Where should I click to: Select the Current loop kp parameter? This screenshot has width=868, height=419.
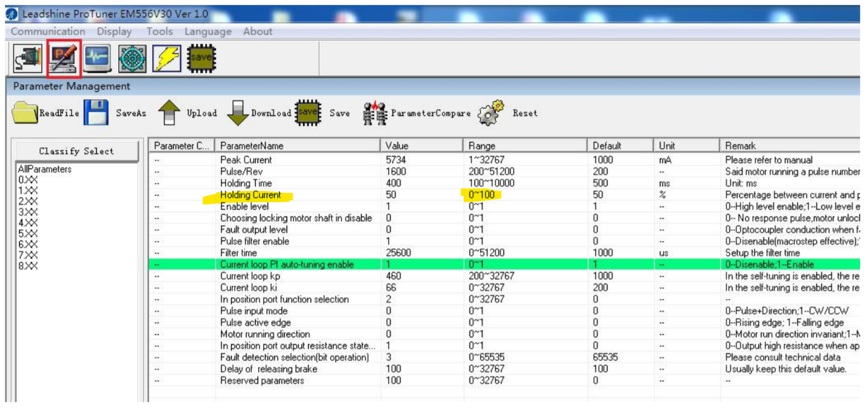pyautogui.click(x=249, y=276)
